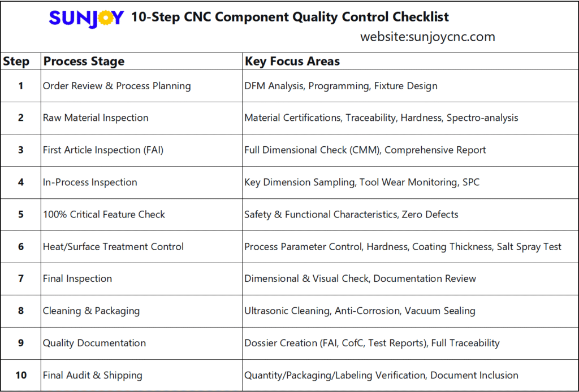This screenshot has width=579, height=392.
Task: Open the sunjoycnc.com website link
Action: coord(427,37)
